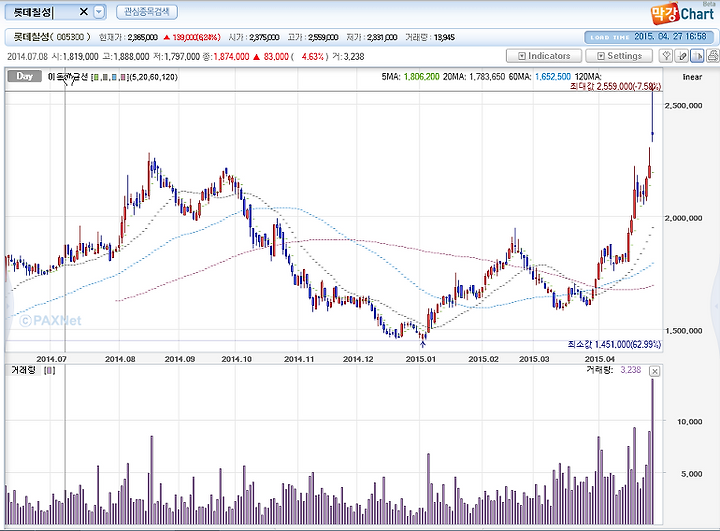Click the 이동평균선 moving average label
Image resolution: width=720 pixels, height=531 pixels.
pyautogui.click(x=68, y=77)
